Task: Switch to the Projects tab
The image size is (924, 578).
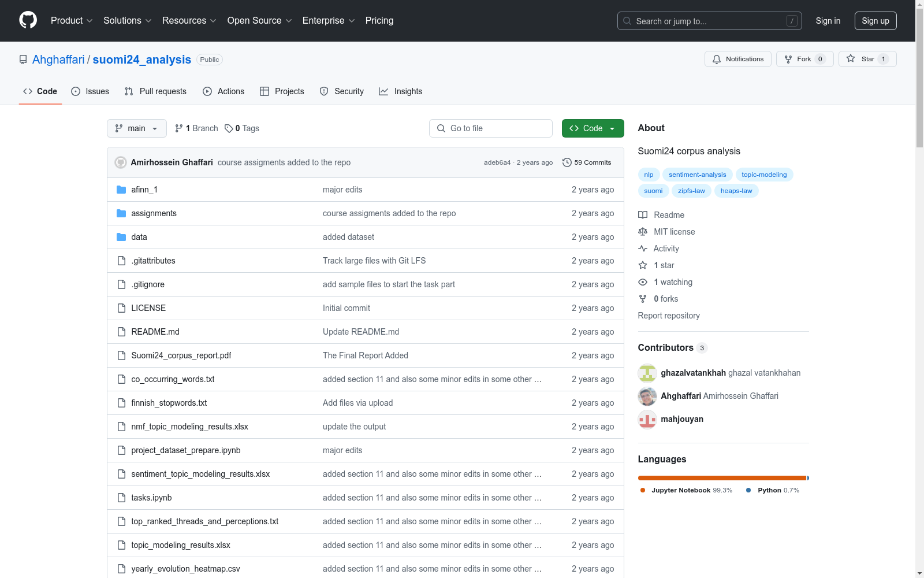Action: [282, 91]
